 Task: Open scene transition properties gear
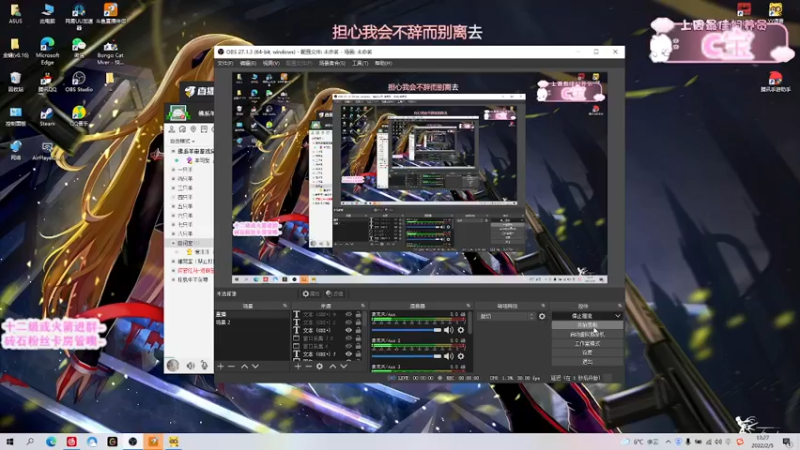[542, 316]
